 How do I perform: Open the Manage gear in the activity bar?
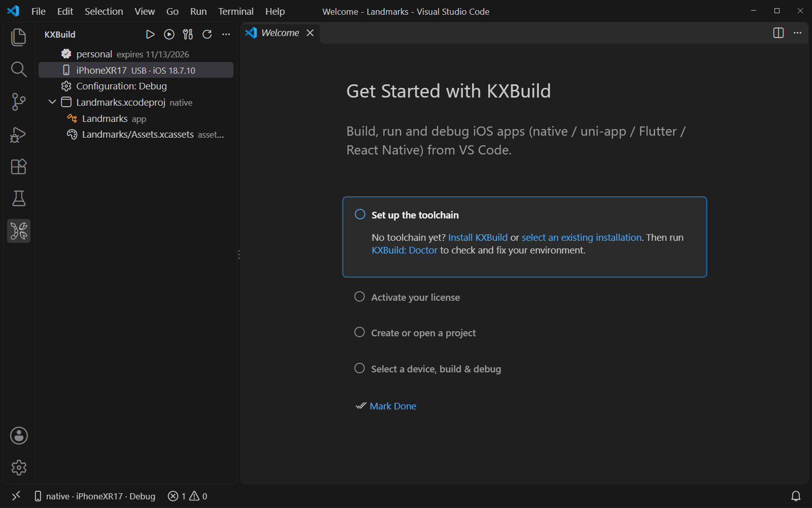click(x=19, y=467)
